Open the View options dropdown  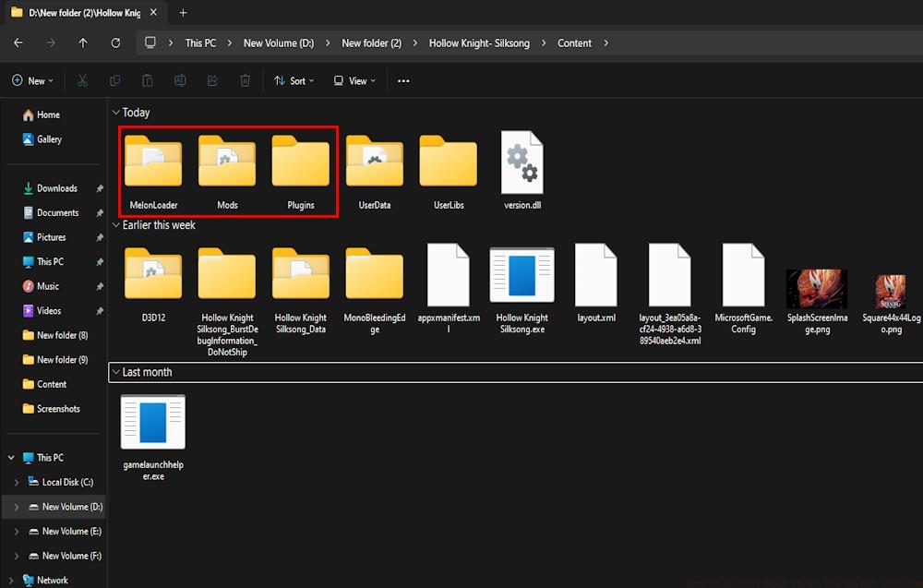coord(354,80)
